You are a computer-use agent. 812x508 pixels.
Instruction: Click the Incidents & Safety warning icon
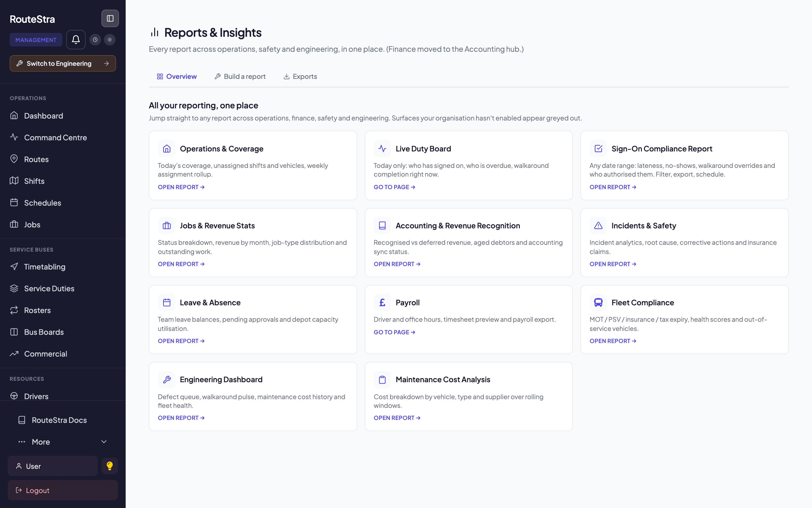pyautogui.click(x=598, y=225)
